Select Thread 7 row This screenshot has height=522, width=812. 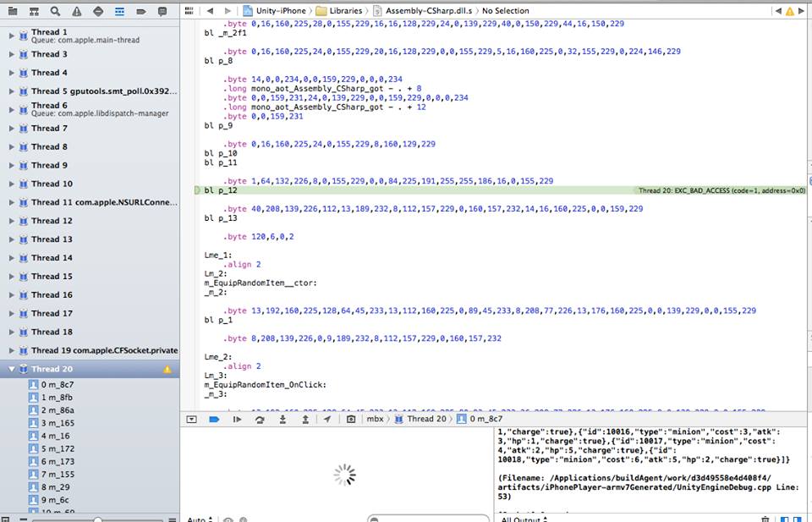coord(90,129)
